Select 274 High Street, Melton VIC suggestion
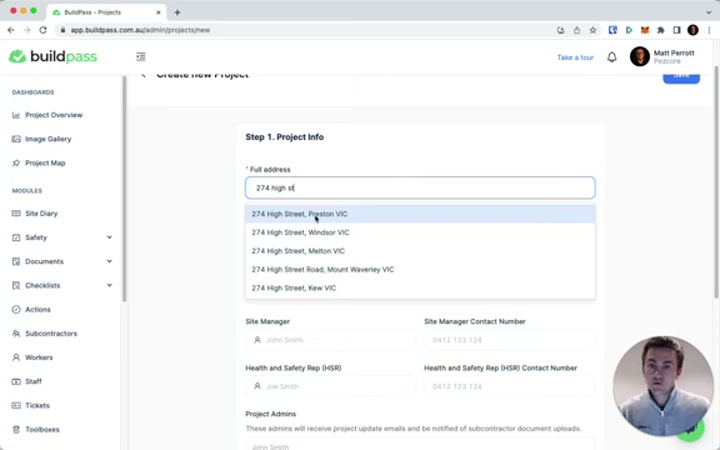This screenshot has width=720, height=450. (x=420, y=251)
